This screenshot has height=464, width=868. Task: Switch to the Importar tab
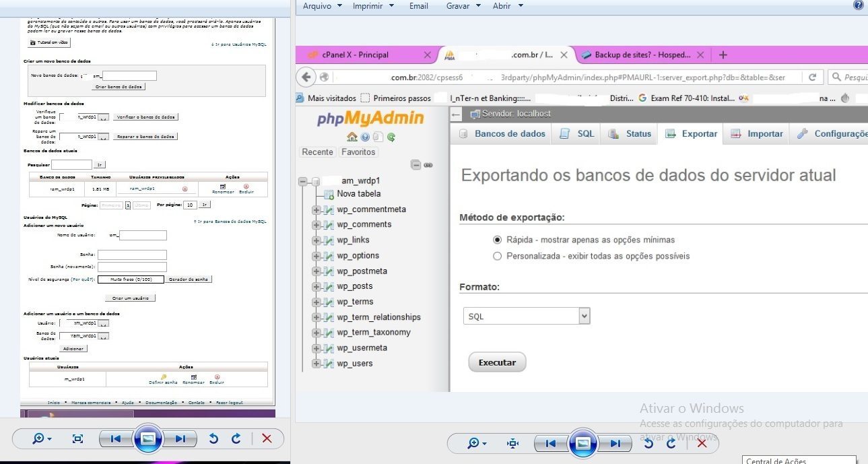pyautogui.click(x=757, y=134)
